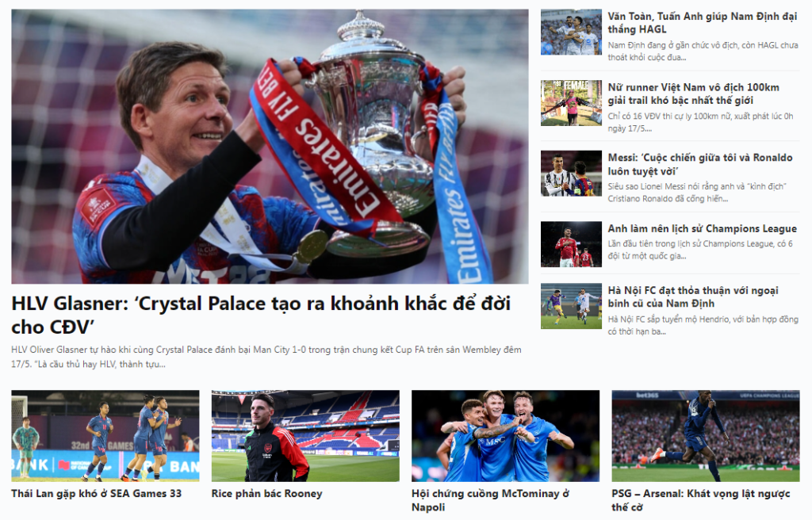The height and width of the screenshot is (520, 812).
Task: Open headline 'HLV Glasner: Crystal Palace tạo ra khoảnh khắc'
Action: 261,315
